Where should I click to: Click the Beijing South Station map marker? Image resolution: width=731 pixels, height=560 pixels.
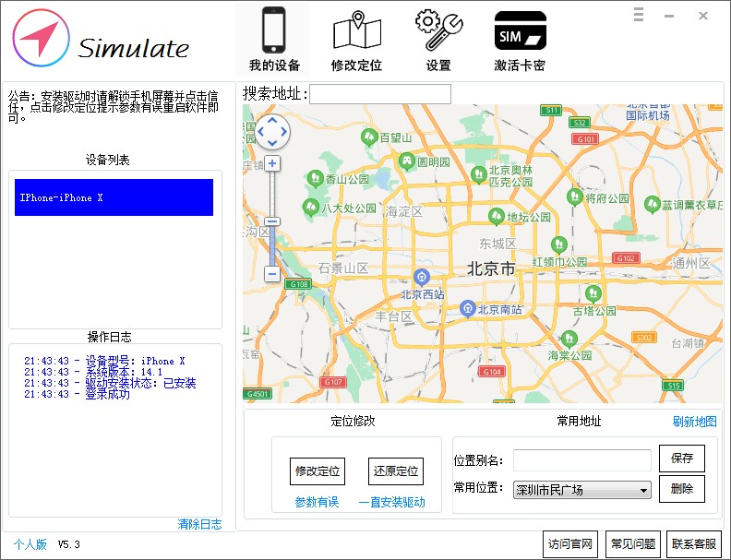468,308
